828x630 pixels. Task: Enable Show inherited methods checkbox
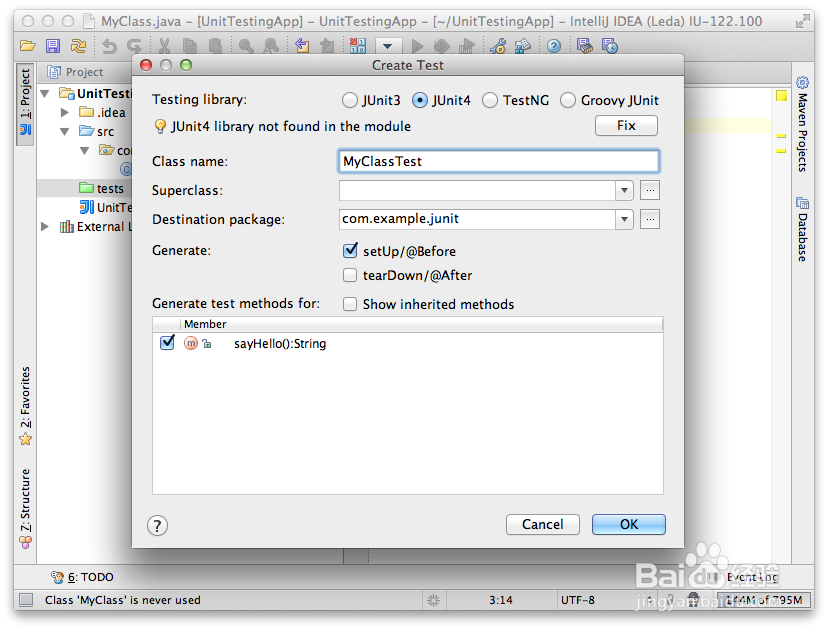[350, 304]
